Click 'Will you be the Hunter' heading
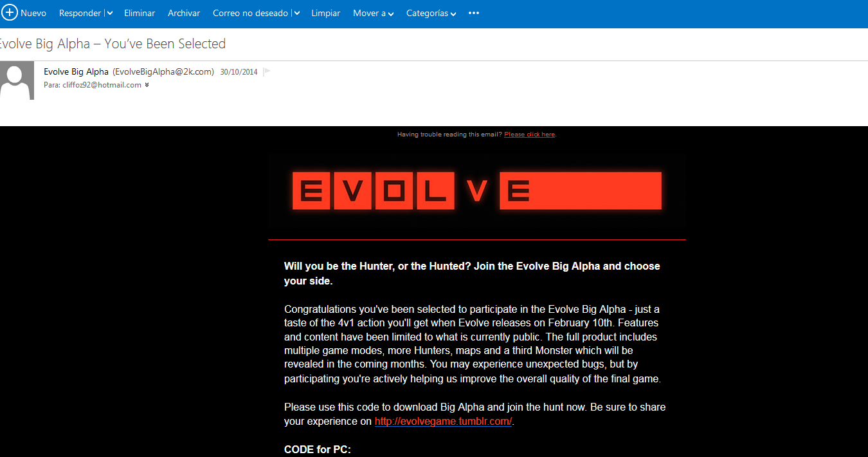Screen dimensions: 868x457 point(472,273)
